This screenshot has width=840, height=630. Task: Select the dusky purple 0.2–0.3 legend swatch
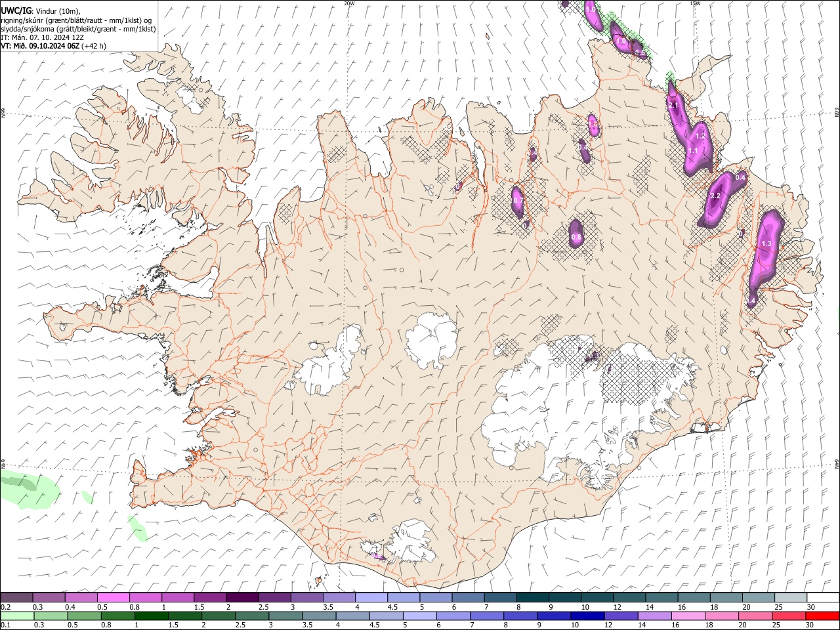(x=17, y=598)
